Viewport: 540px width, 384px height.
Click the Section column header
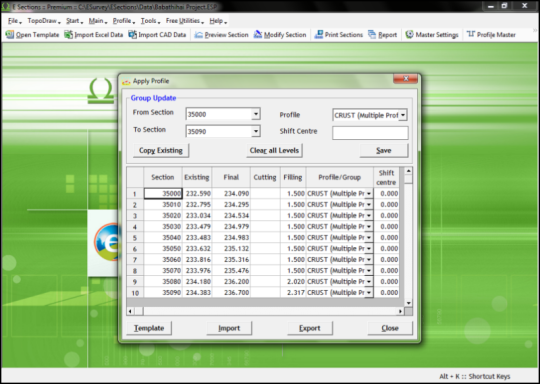pyautogui.click(x=163, y=177)
